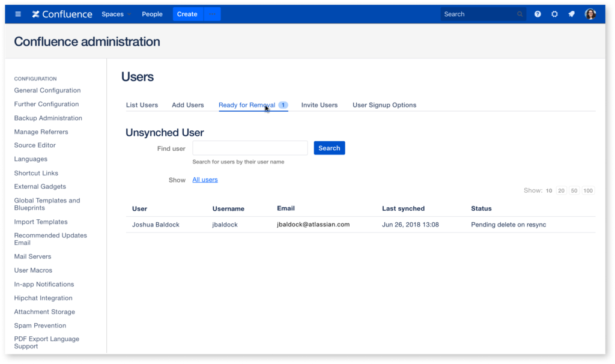The height and width of the screenshot is (364, 615).
Task: Switch to the List Users tab
Action: (x=142, y=105)
